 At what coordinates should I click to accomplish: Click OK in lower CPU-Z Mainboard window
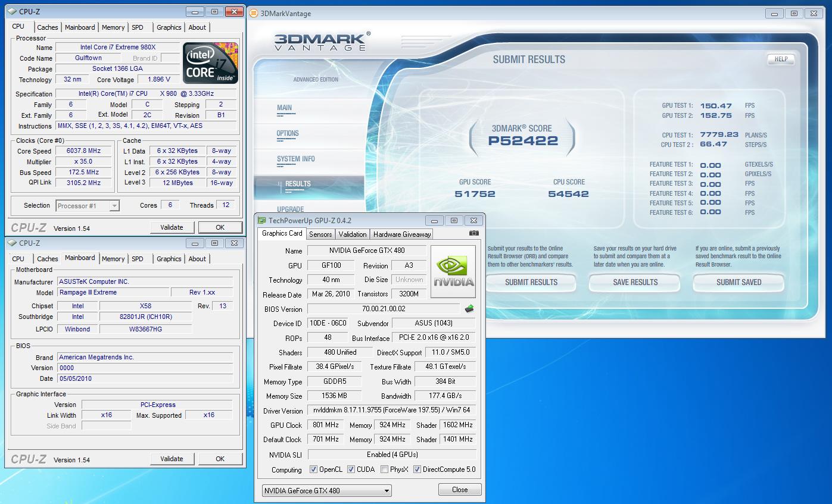(220, 459)
